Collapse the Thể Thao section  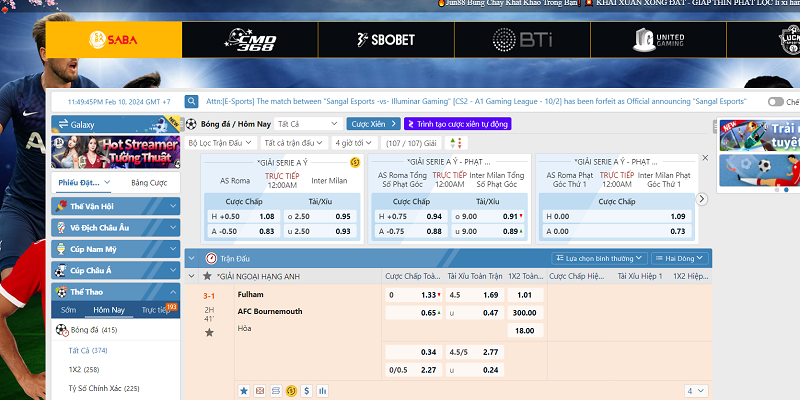coord(116,292)
